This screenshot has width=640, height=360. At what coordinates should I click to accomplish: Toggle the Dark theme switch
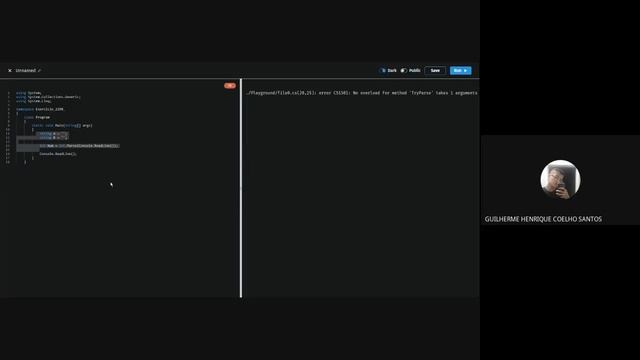[x=382, y=71]
